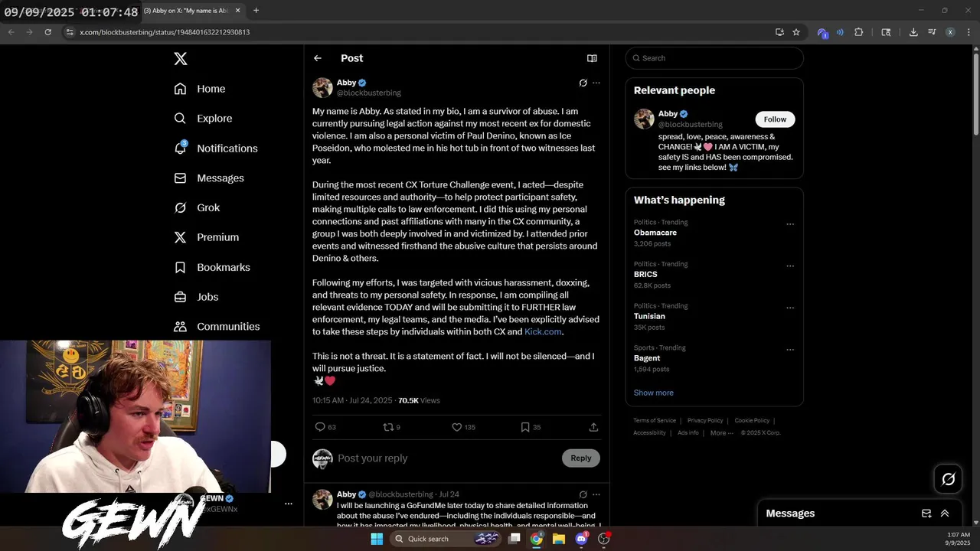Open Premium in the sidebar
Screen dimensions: 980x551
(x=207, y=237)
